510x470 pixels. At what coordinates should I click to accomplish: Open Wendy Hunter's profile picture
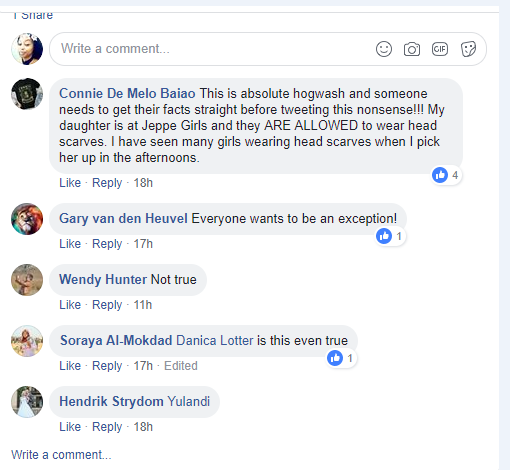point(27,280)
